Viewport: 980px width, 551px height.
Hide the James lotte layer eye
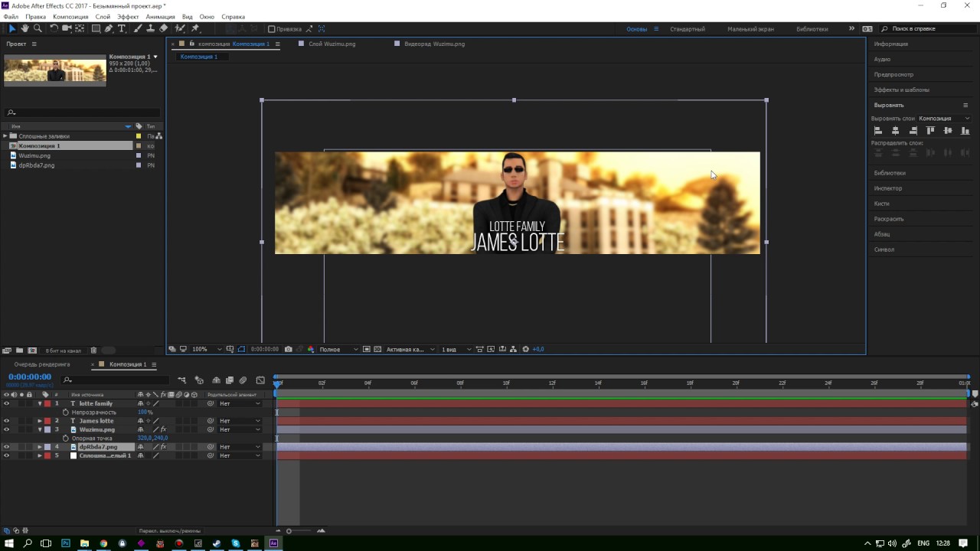coord(6,421)
